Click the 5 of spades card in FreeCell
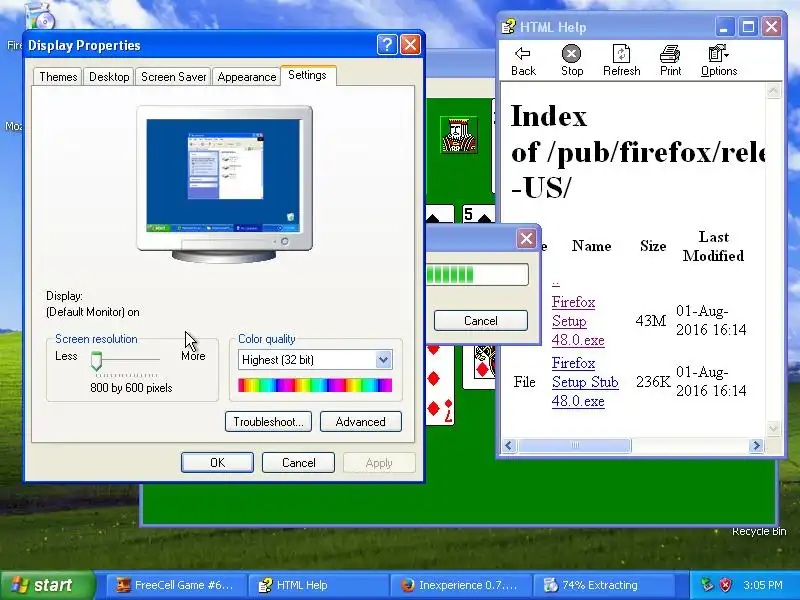This screenshot has width=800, height=600. 478,214
